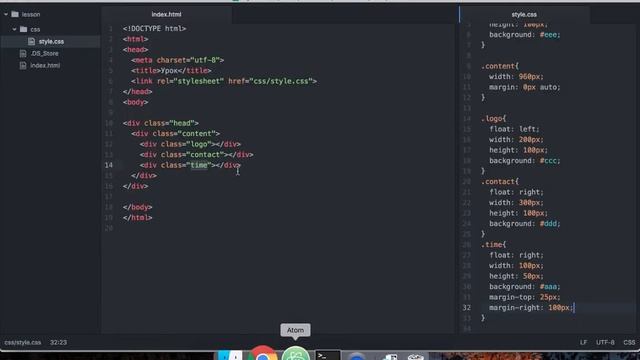
Task: Switch to the index.html editor tab
Action: [167, 14]
